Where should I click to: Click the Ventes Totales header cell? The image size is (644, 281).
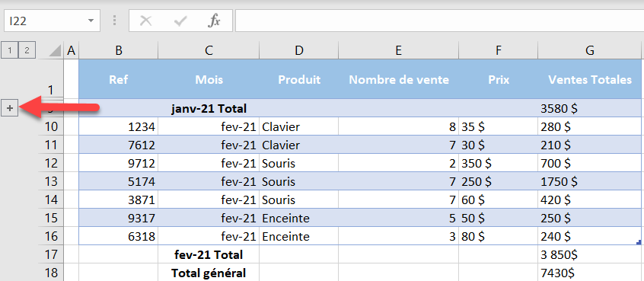tap(591, 79)
